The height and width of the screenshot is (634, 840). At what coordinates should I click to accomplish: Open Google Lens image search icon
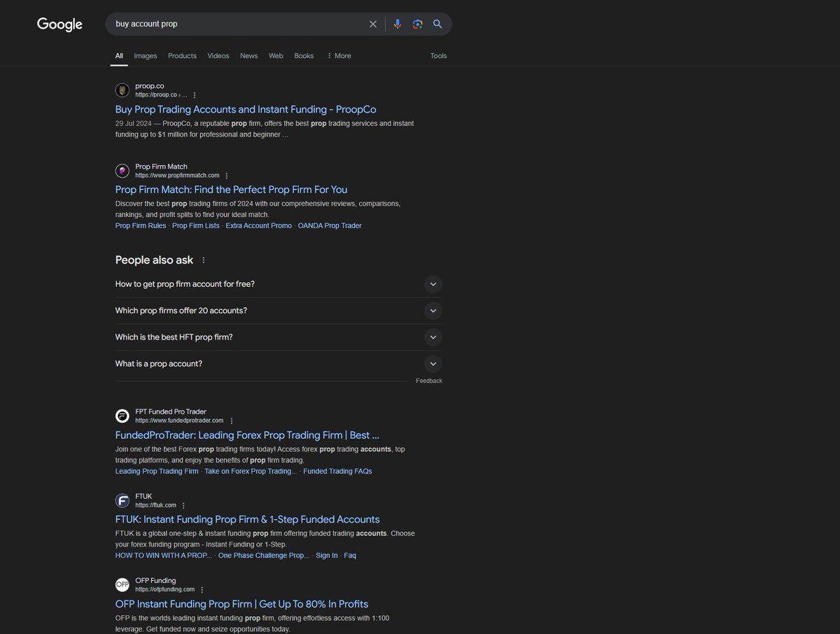point(417,24)
